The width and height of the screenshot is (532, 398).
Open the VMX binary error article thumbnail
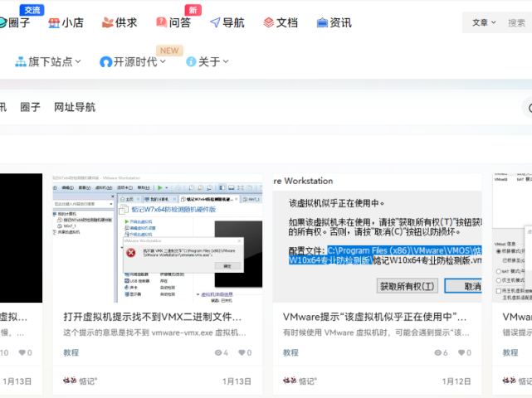158,238
